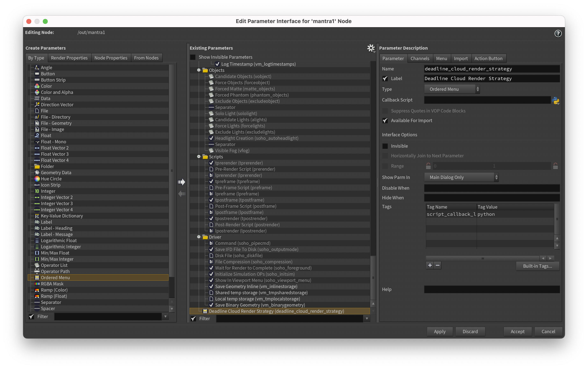Click the right arrow to add selected parameter
This screenshot has height=369, width=588.
click(x=182, y=182)
